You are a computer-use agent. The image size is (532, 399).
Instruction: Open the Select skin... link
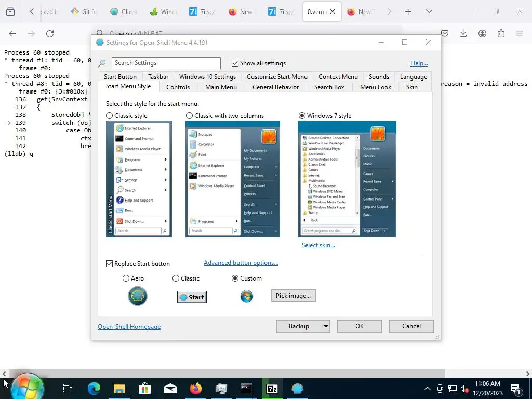point(318,245)
